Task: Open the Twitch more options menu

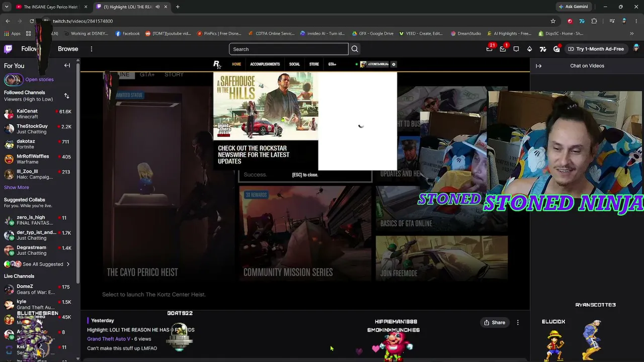Action: (92, 49)
